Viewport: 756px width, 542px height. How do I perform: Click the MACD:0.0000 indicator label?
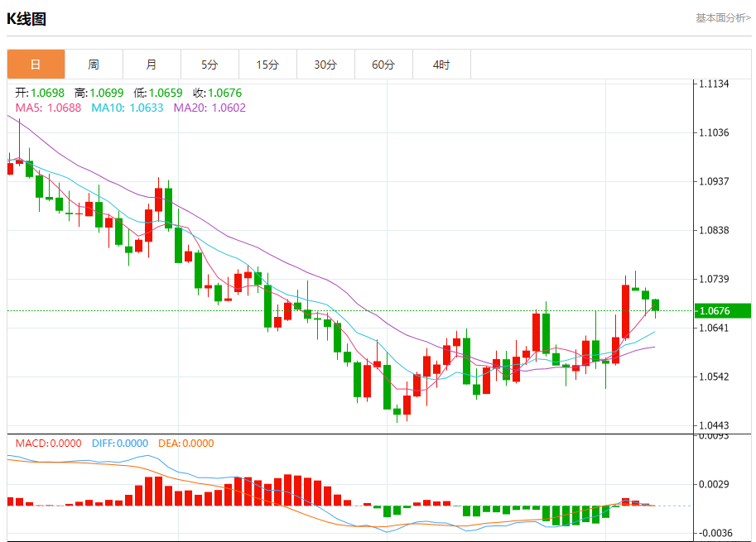(x=48, y=444)
